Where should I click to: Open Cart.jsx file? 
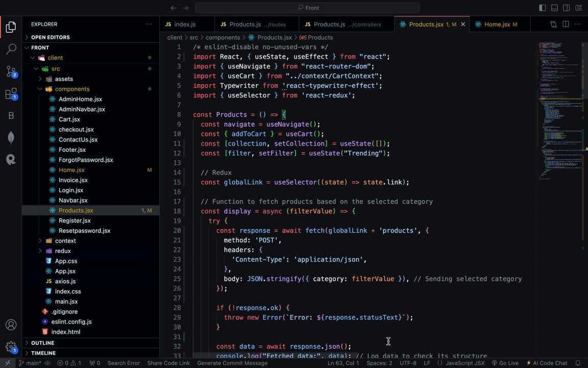click(91, 120)
